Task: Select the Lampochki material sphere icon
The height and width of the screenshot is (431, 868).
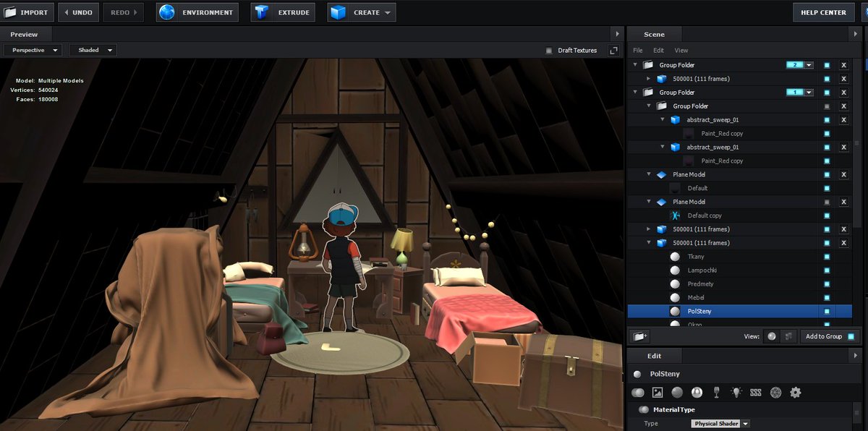Action: (x=676, y=270)
